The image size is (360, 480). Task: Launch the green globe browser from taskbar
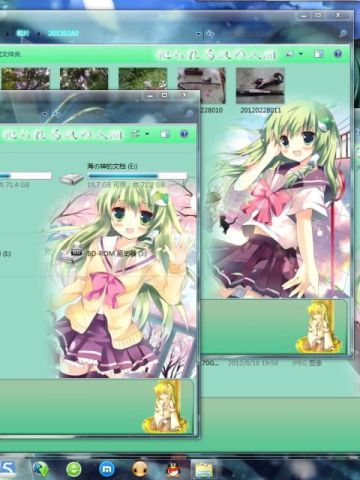[41, 469]
